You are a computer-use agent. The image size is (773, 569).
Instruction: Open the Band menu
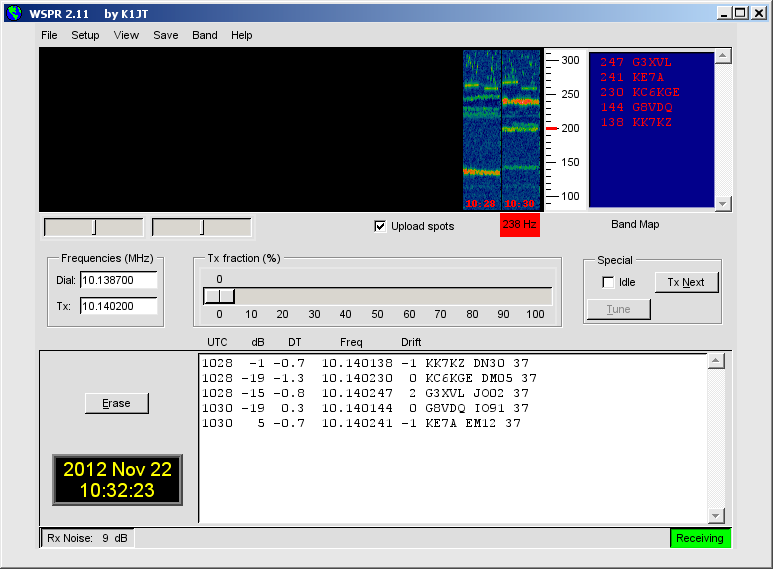[x=205, y=36]
